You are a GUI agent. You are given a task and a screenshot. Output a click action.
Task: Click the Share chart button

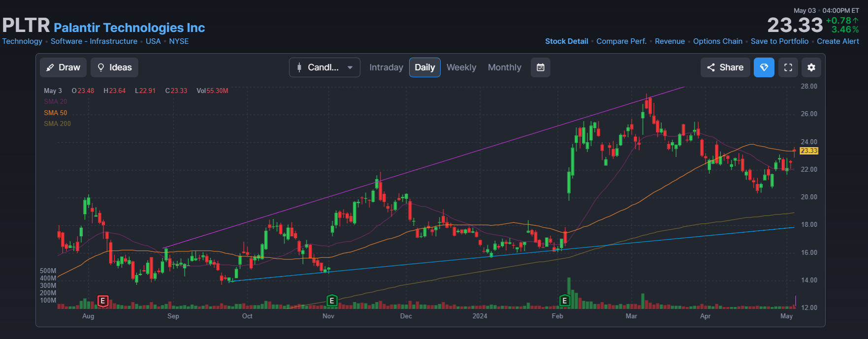(725, 67)
